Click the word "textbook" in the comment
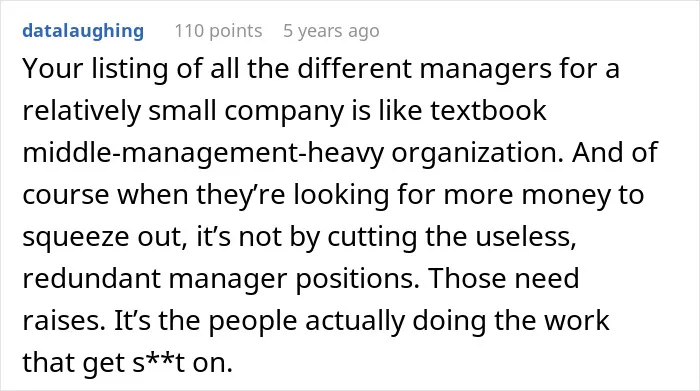The height and width of the screenshot is (391, 700). pos(488,110)
